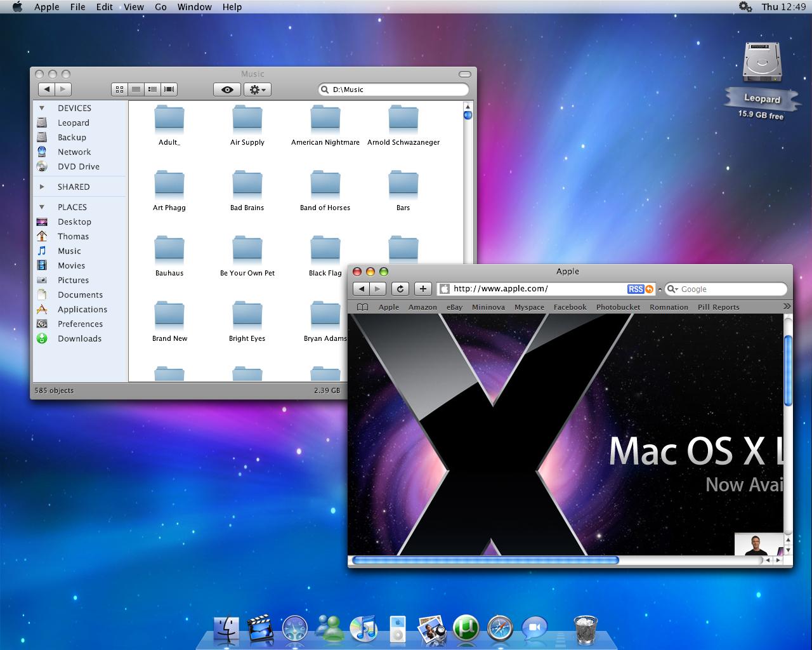Screen dimensions: 812x650
Task: Switch to list view in Music window
Action: click(x=136, y=90)
